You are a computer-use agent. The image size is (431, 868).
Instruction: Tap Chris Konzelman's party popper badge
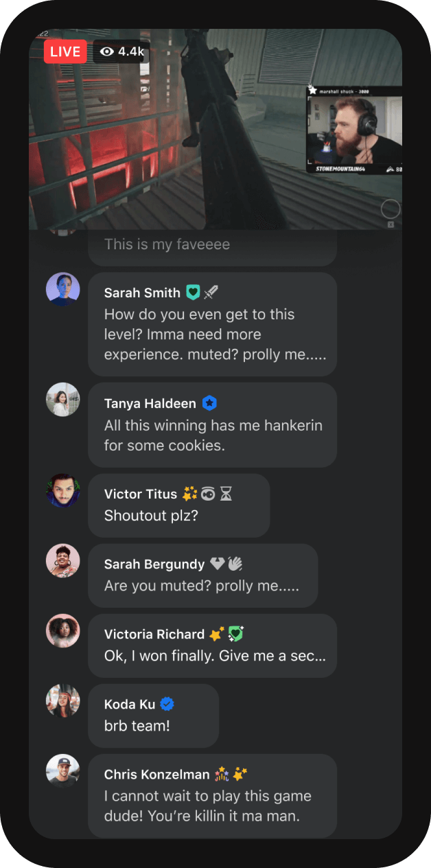pyautogui.click(x=222, y=774)
